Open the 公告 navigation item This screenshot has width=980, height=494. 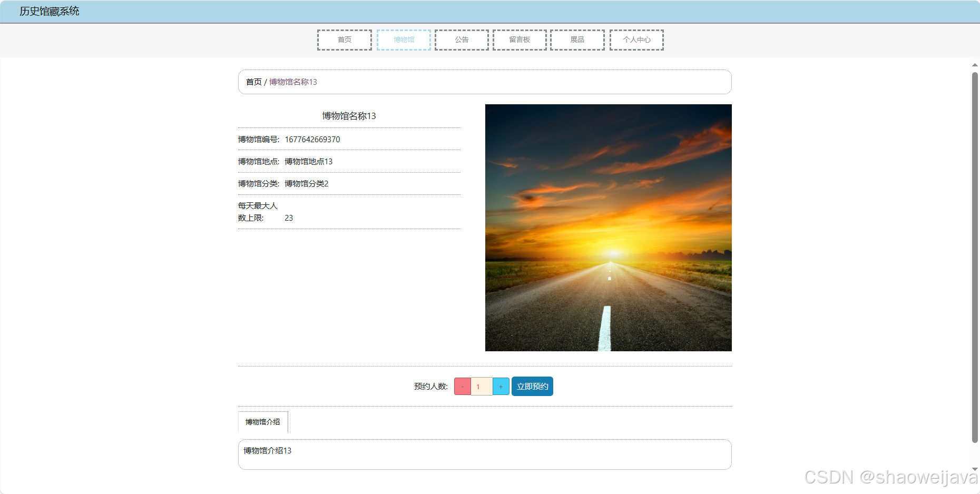click(462, 40)
